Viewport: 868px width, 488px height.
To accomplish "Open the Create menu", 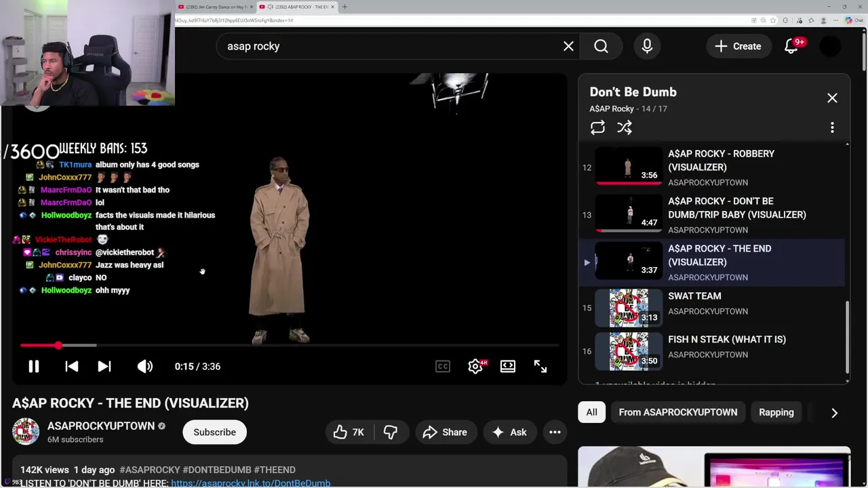I will tap(738, 46).
